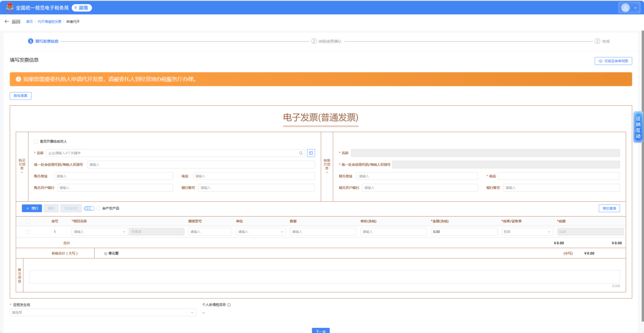Click the 单价(含税) input in row 1

(394, 232)
